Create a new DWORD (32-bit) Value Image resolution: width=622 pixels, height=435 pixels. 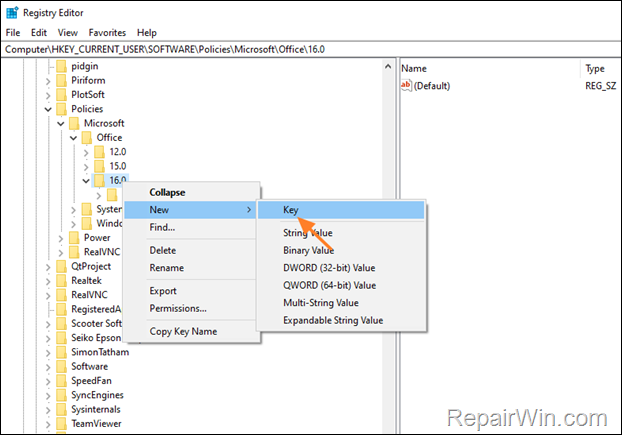[341, 268]
